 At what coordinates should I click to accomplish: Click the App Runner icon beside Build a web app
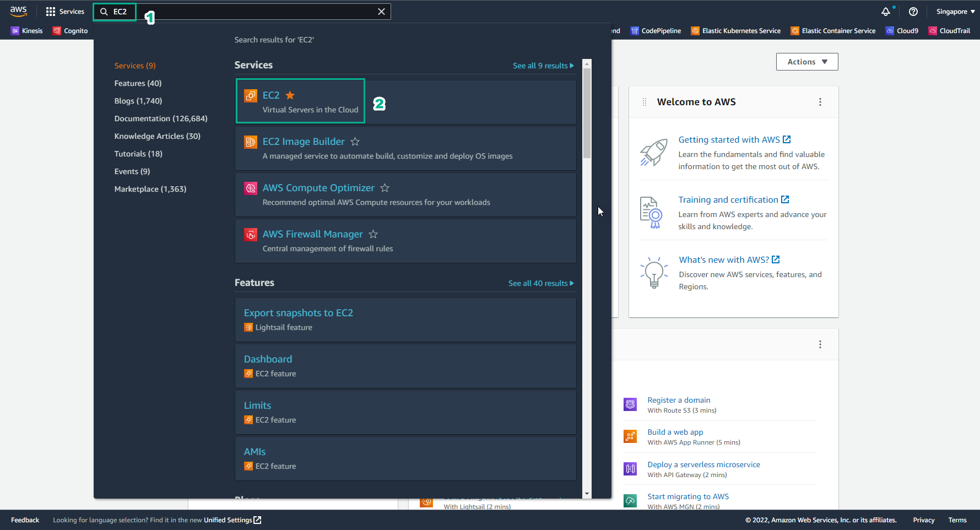pyautogui.click(x=630, y=436)
